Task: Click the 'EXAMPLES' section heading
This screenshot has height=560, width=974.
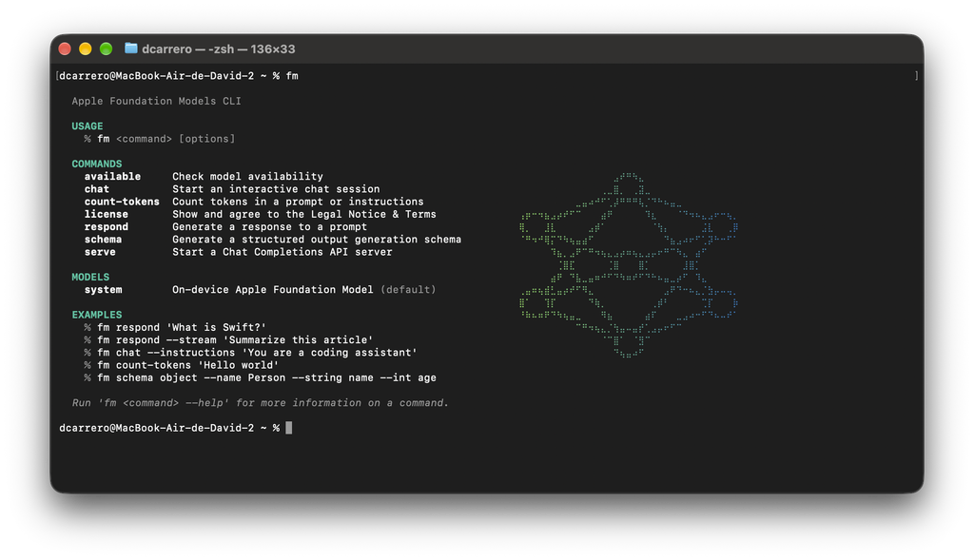Action: point(97,315)
